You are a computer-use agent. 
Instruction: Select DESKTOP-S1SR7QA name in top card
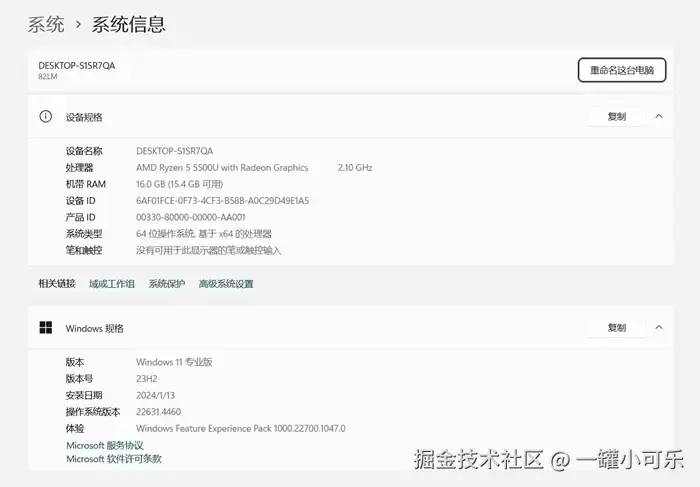click(x=77, y=66)
